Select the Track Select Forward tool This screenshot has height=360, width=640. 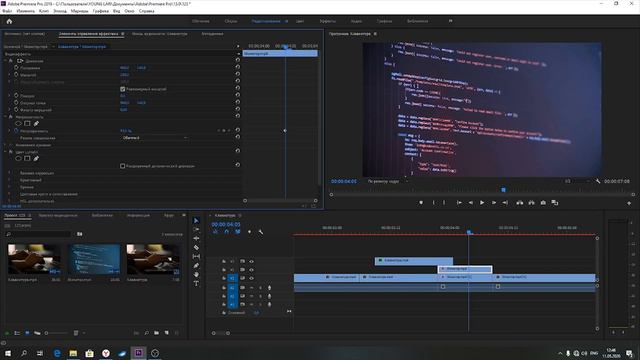196,229
